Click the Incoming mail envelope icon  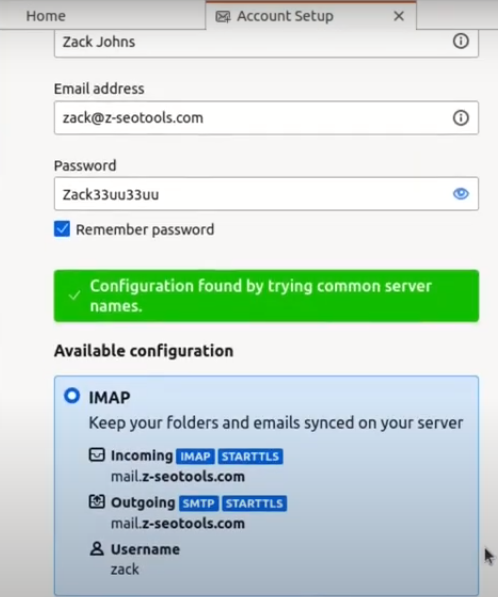[97, 455]
